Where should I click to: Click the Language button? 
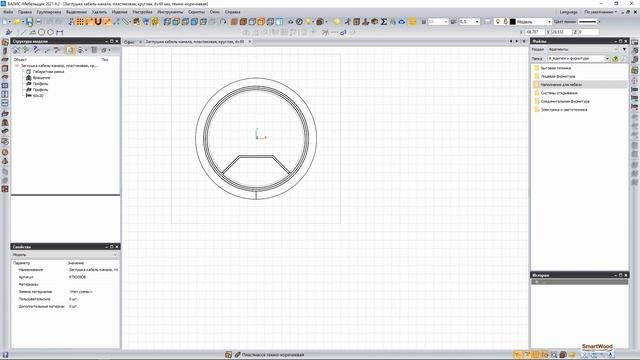[x=569, y=12]
